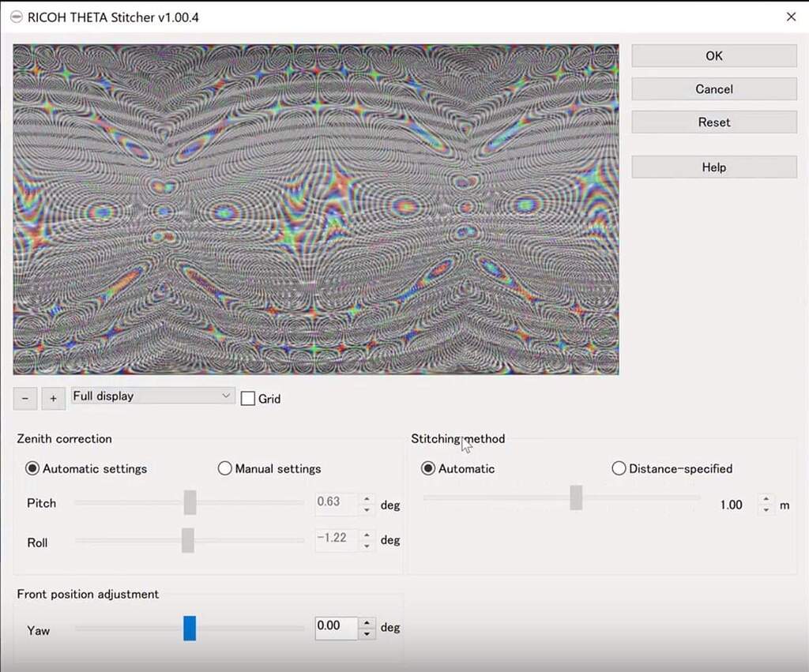Click the zoom in plus button
This screenshot has width=809, height=672.
pos(53,398)
